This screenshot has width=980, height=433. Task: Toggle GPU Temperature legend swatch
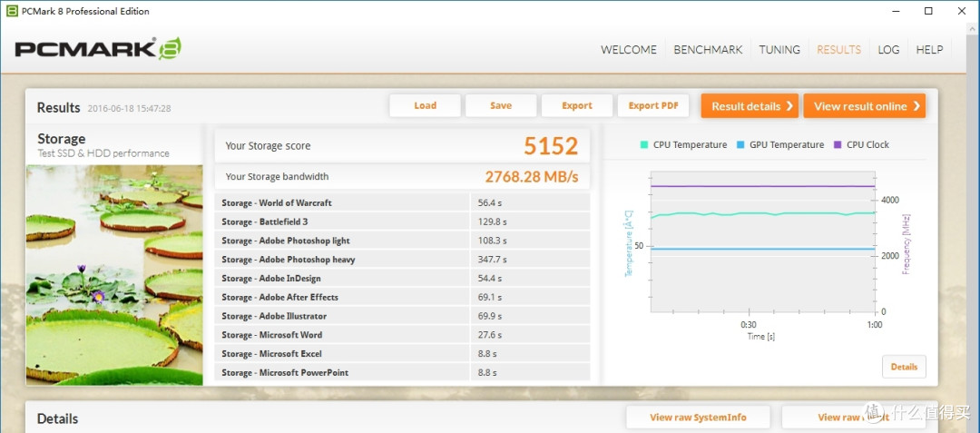click(740, 145)
